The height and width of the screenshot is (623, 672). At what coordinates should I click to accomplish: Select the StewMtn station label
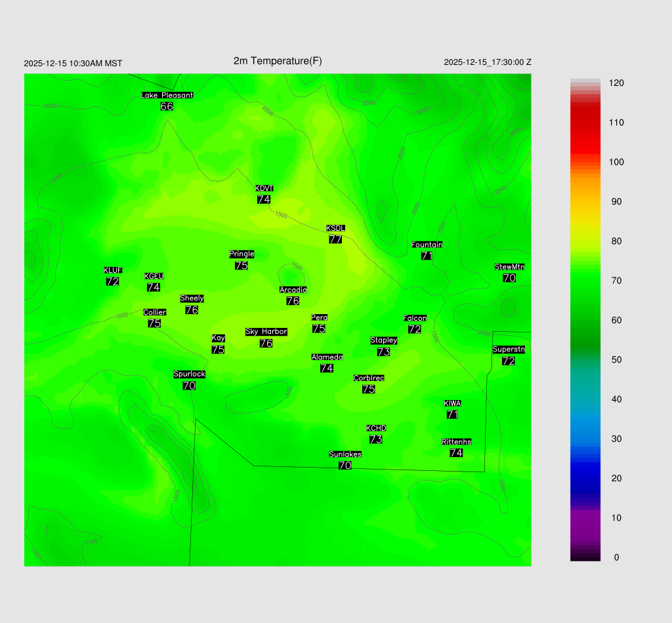click(x=509, y=267)
